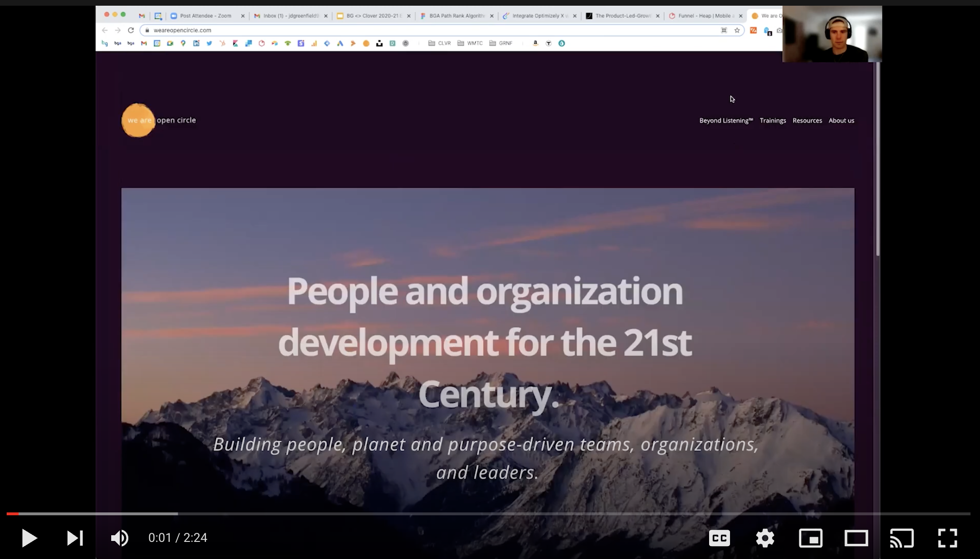Image resolution: width=980 pixels, height=559 pixels.
Task: Enable miniplayer mode
Action: (810, 538)
